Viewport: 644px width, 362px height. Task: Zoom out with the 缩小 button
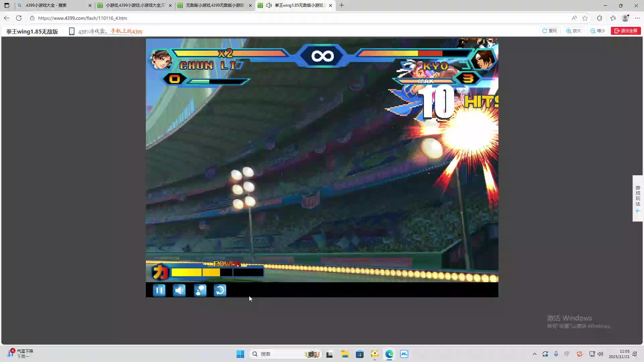(x=598, y=31)
